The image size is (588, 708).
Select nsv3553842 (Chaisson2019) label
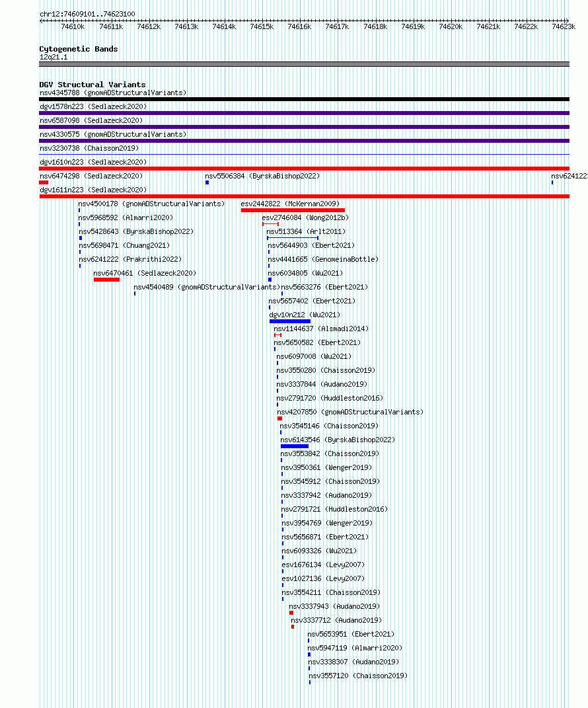330,453
